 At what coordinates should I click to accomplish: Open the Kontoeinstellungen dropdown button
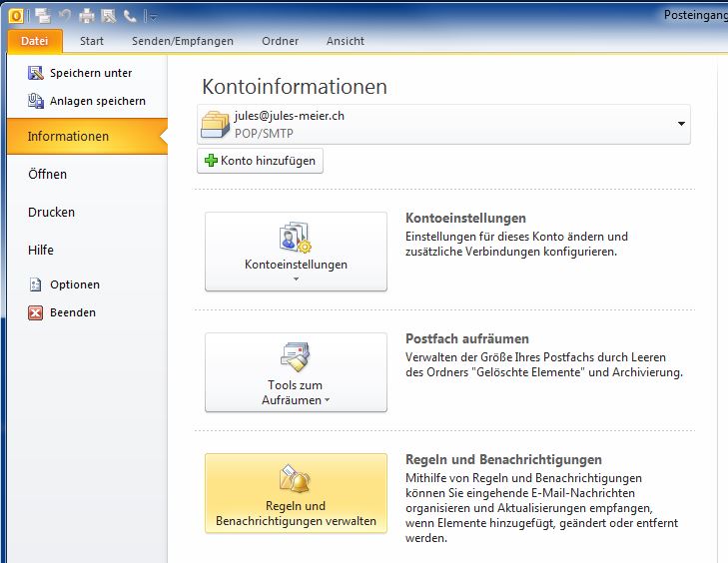click(x=296, y=252)
